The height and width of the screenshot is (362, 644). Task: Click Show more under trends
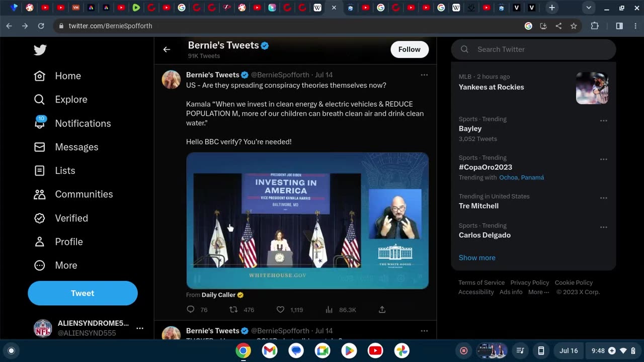[x=477, y=258]
